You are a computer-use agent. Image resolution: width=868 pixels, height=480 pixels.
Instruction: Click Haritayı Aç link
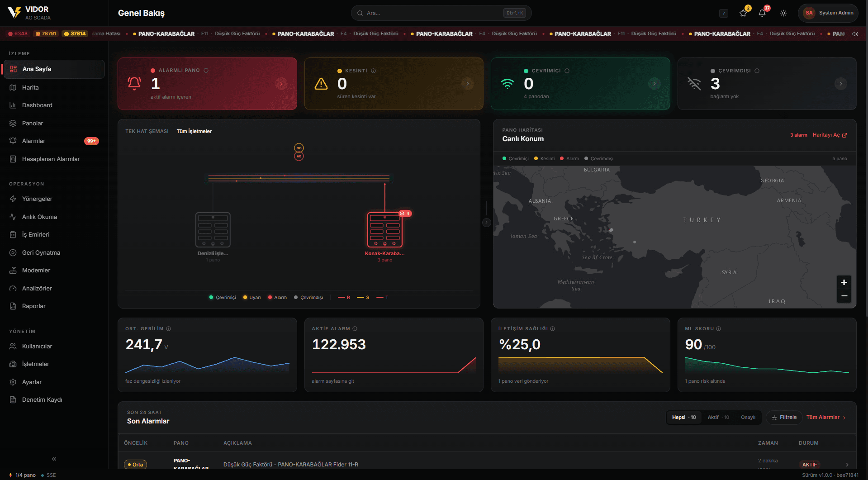830,135
